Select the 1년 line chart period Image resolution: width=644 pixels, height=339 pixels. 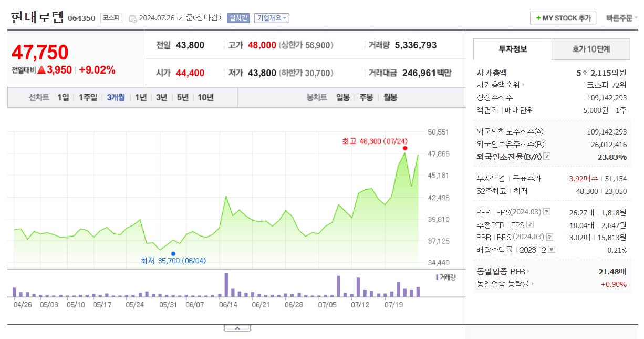pyautogui.click(x=140, y=97)
